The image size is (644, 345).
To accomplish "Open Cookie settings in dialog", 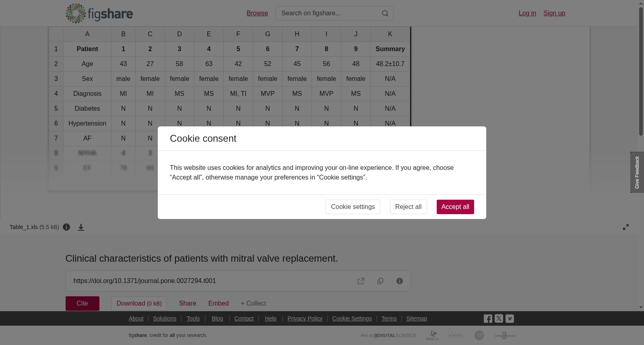I will tap(353, 207).
